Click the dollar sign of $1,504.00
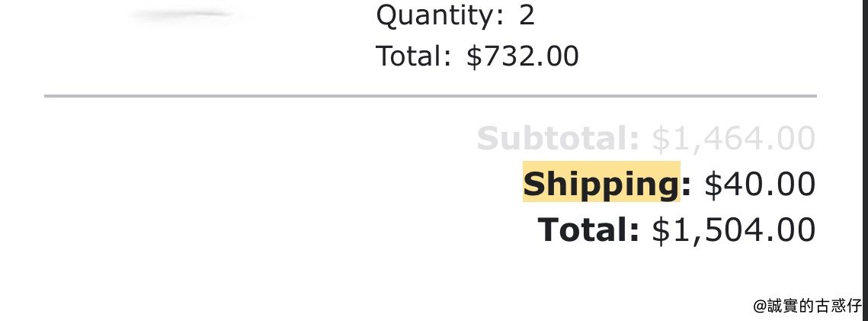This screenshot has width=868, height=321. coord(660,230)
